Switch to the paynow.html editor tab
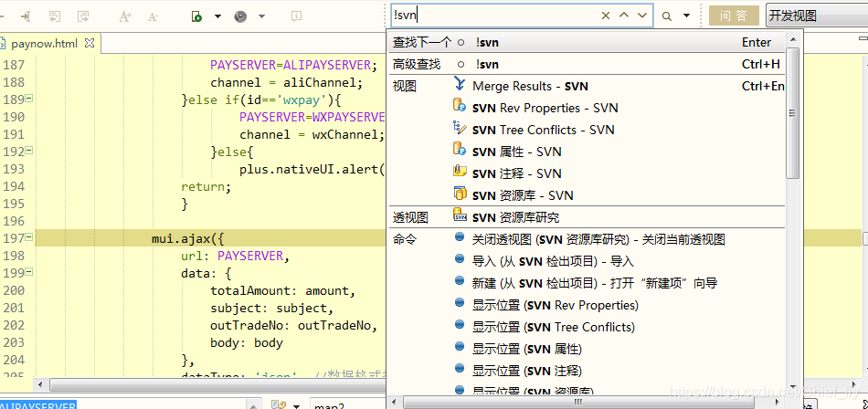This screenshot has width=868, height=409. 44,43
